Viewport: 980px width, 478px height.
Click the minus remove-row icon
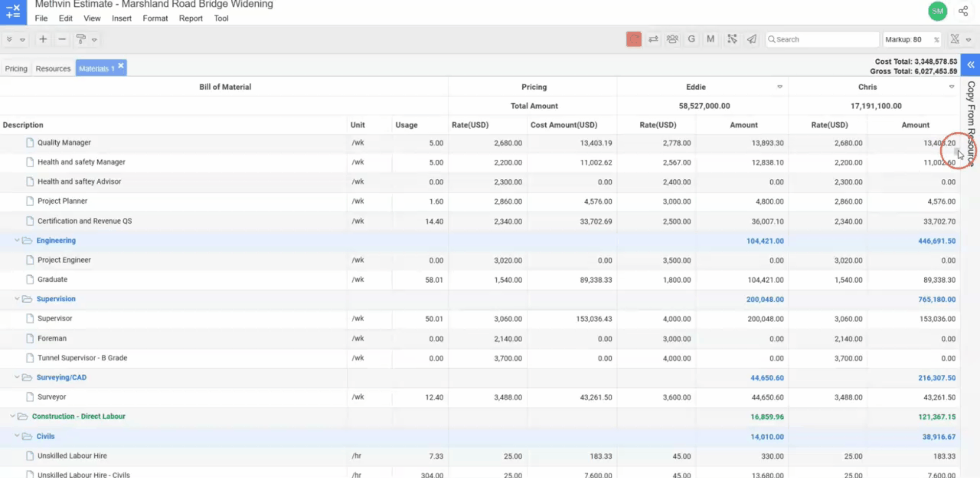pyautogui.click(x=62, y=39)
